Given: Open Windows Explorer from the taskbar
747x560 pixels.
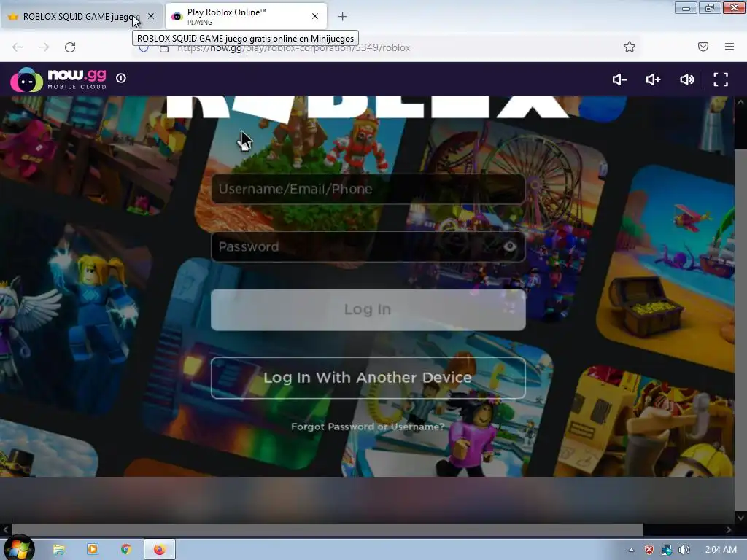Looking at the screenshot, I should (58, 550).
